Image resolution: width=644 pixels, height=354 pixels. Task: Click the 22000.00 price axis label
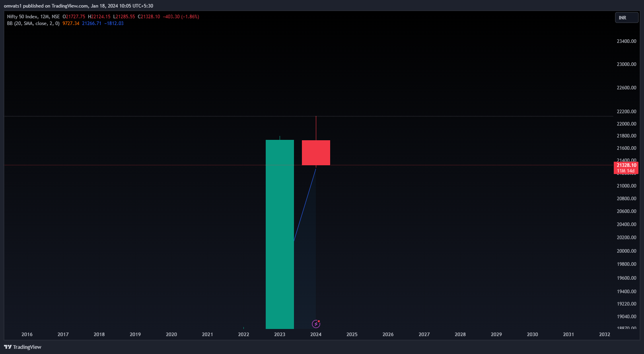click(x=626, y=124)
